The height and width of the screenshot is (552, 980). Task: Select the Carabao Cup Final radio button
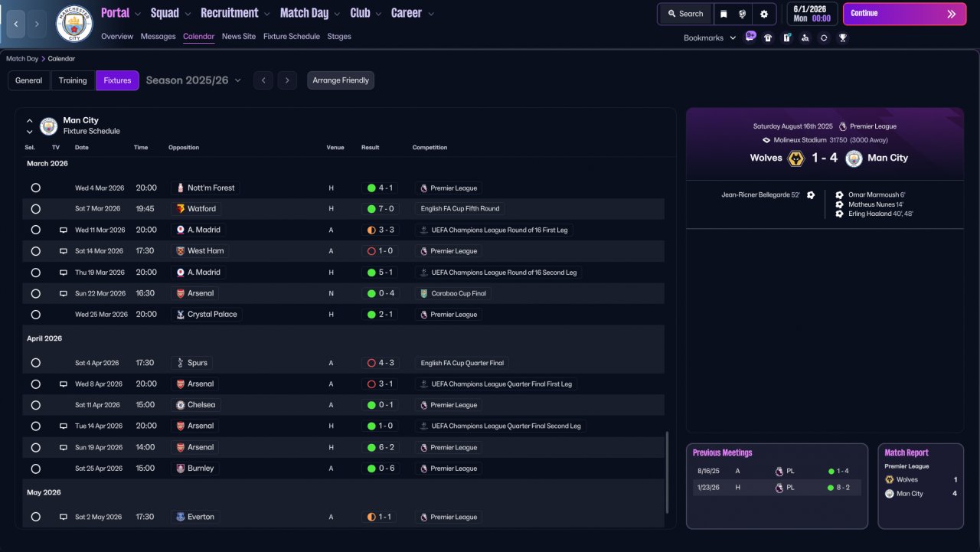(x=35, y=293)
